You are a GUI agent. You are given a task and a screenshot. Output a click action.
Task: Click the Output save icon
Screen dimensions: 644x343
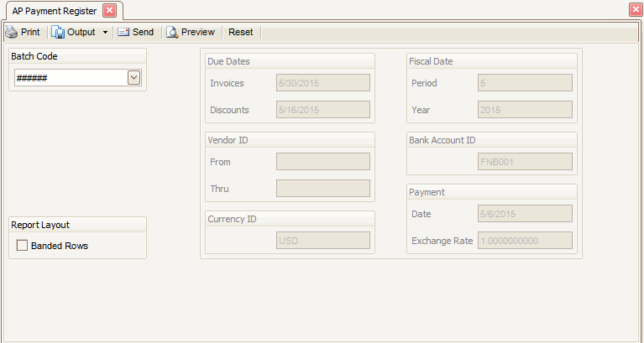coord(59,32)
